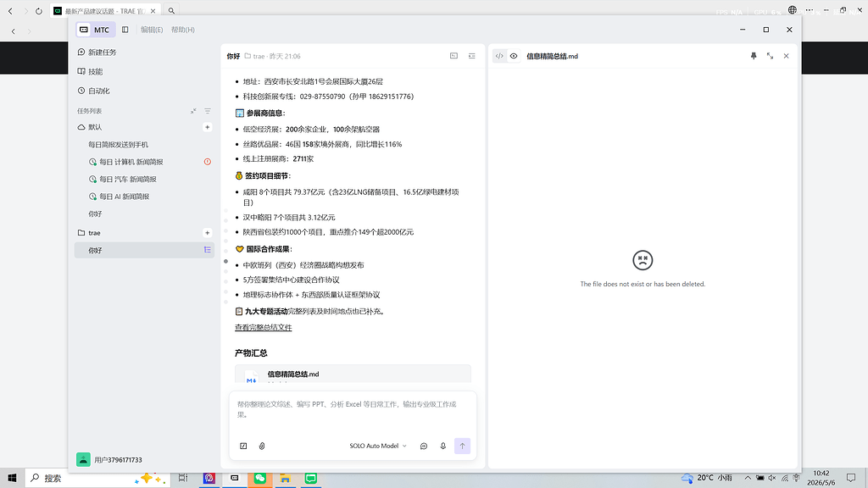Show hidden system tray icons chevron
The width and height of the screenshot is (868, 488).
(748, 478)
